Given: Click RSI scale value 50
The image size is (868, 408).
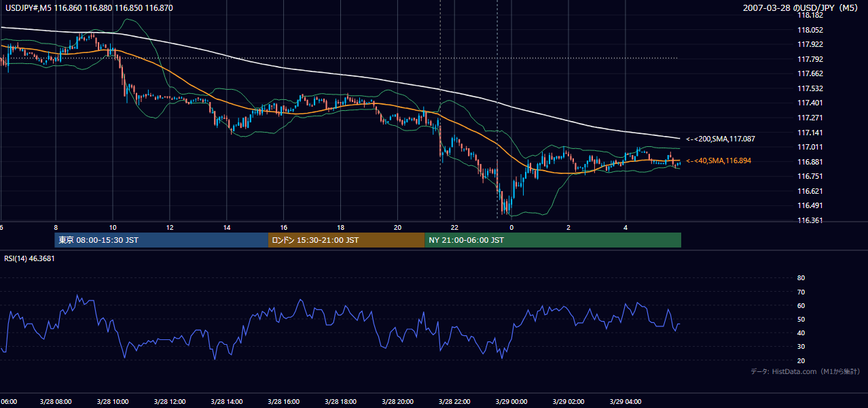Looking at the screenshot, I should tap(801, 319).
